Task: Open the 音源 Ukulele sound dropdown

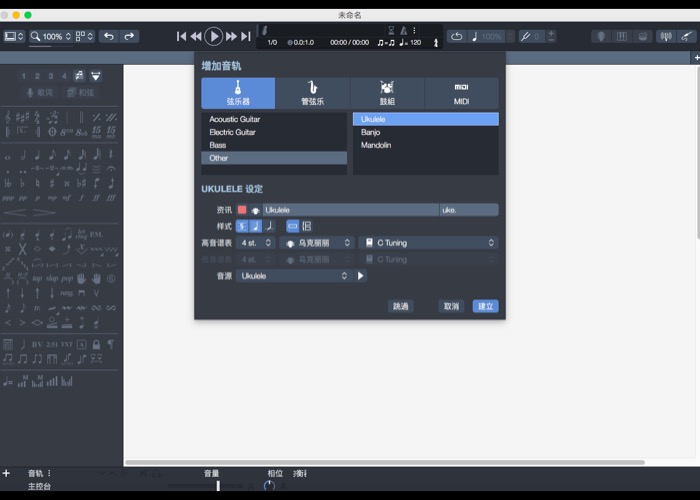Action: 293,276
